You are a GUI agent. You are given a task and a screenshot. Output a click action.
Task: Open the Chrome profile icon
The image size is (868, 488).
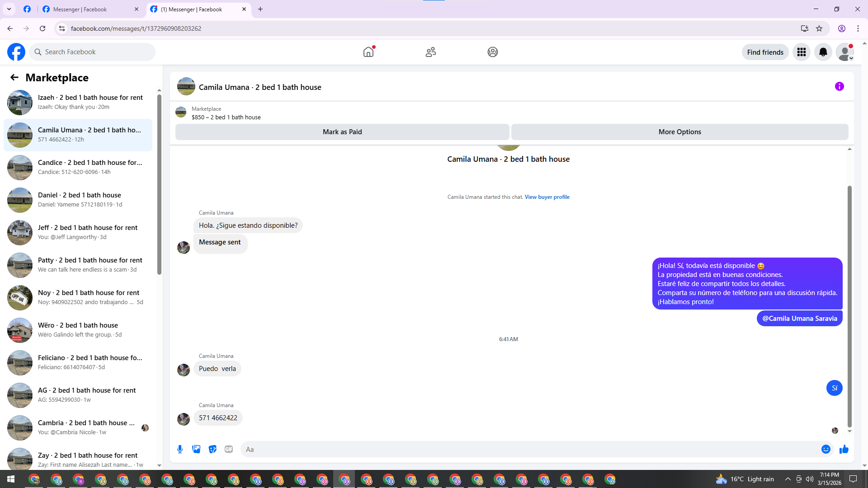842,28
